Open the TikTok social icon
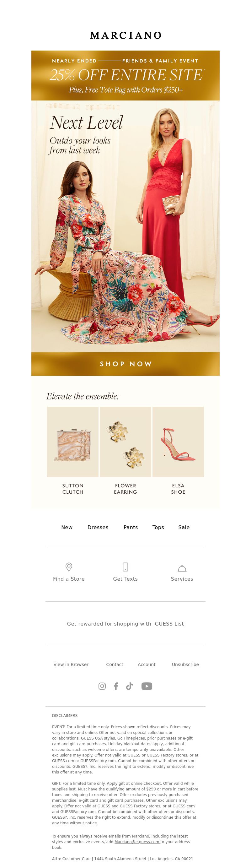The height and width of the screenshot is (868, 251). (x=129, y=686)
